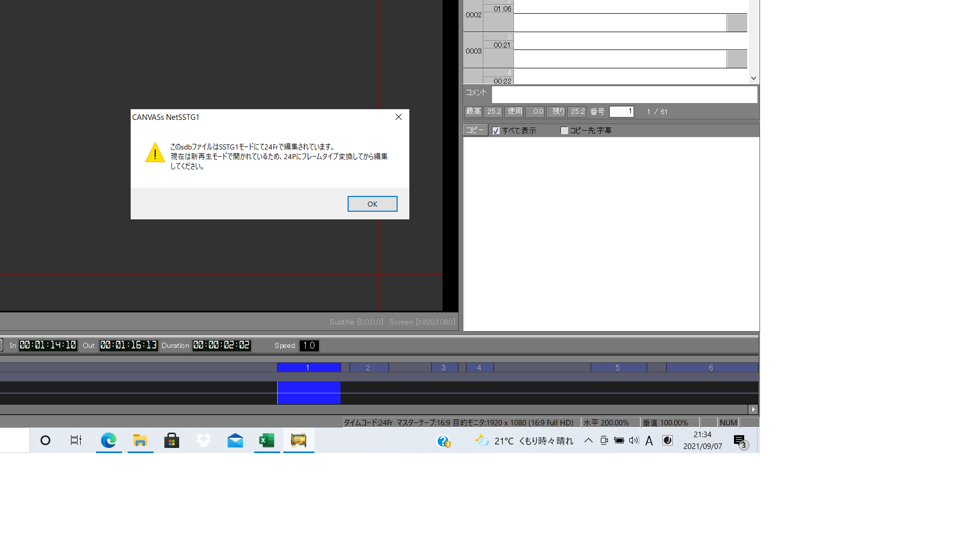980x551 pixels.
Task: Open Action Center notifications icon
Action: point(740,441)
